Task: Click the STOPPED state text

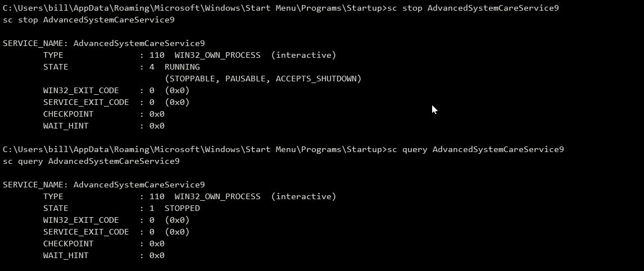Action: (x=182, y=208)
